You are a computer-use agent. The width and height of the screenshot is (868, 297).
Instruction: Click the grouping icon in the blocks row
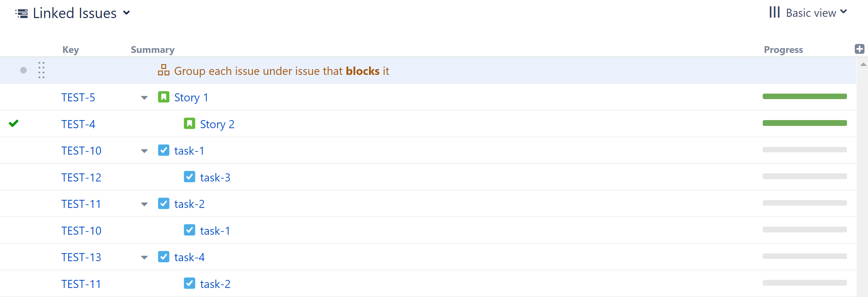click(164, 70)
